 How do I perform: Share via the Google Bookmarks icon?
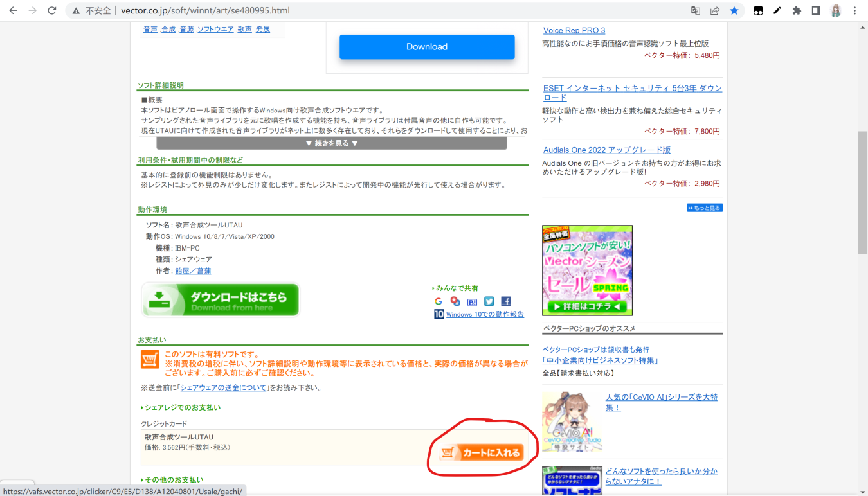455,301
